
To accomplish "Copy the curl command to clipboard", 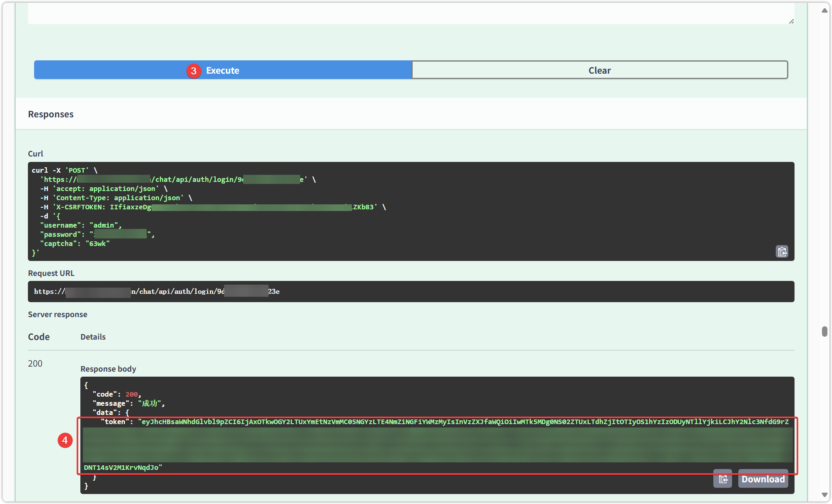I will (782, 251).
